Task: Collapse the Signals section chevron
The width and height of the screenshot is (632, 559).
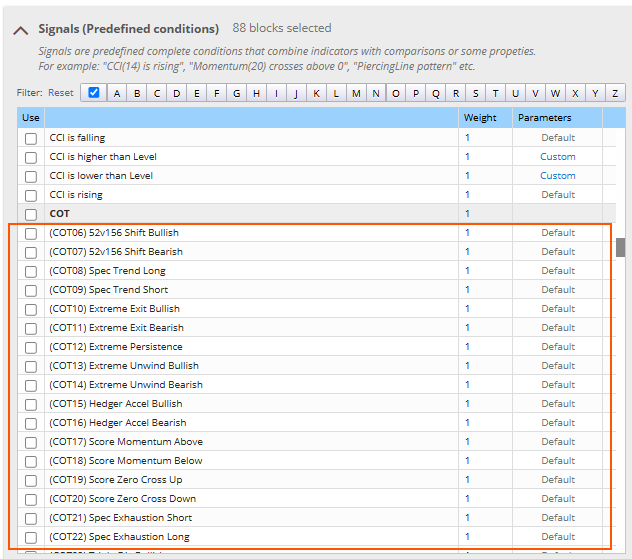Action: pos(21,31)
